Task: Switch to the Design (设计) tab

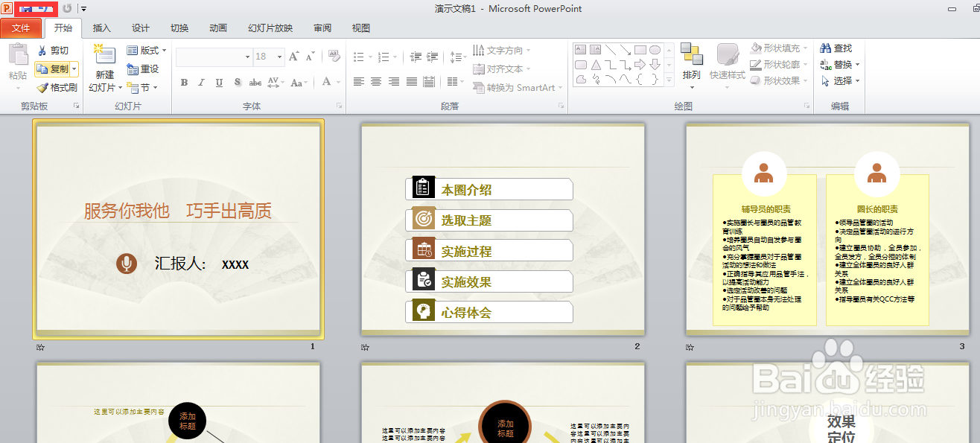Action: coord(141,28)
